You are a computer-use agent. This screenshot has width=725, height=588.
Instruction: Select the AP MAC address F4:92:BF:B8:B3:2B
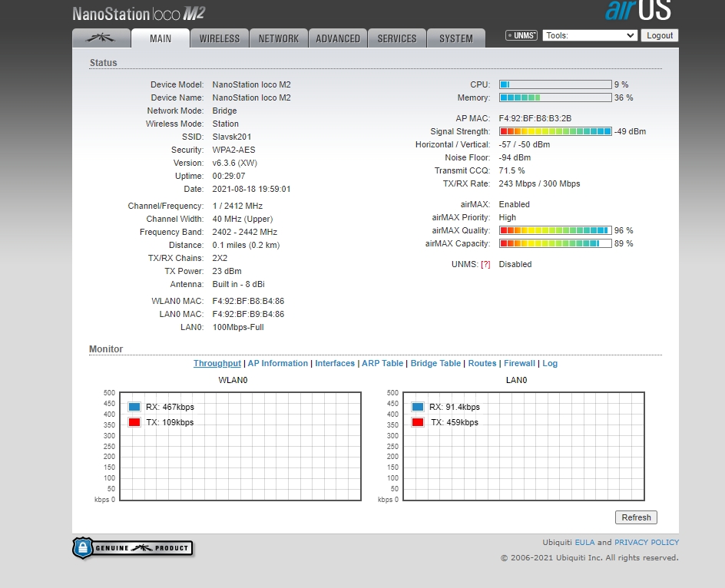535,118
